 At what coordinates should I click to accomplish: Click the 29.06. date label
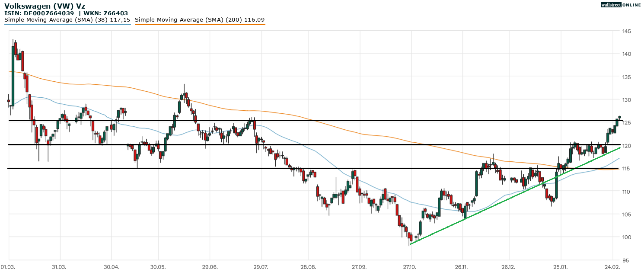(209, 266)
